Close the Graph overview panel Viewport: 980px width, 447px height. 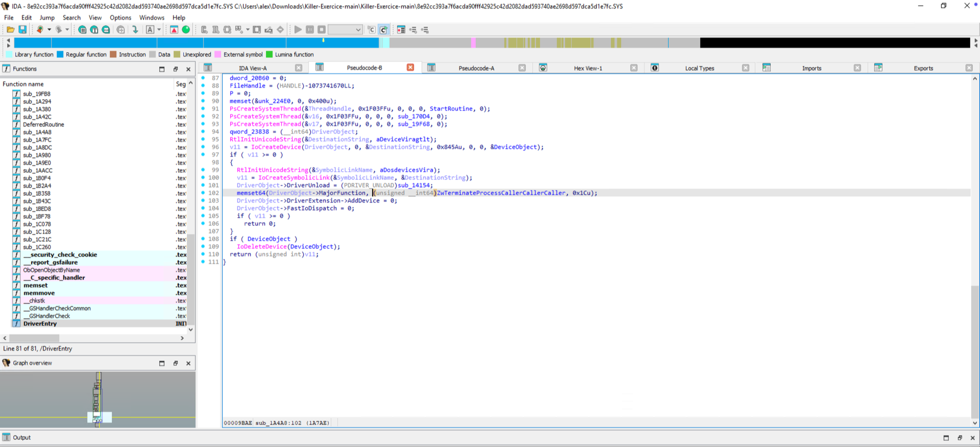pos(188,363)
